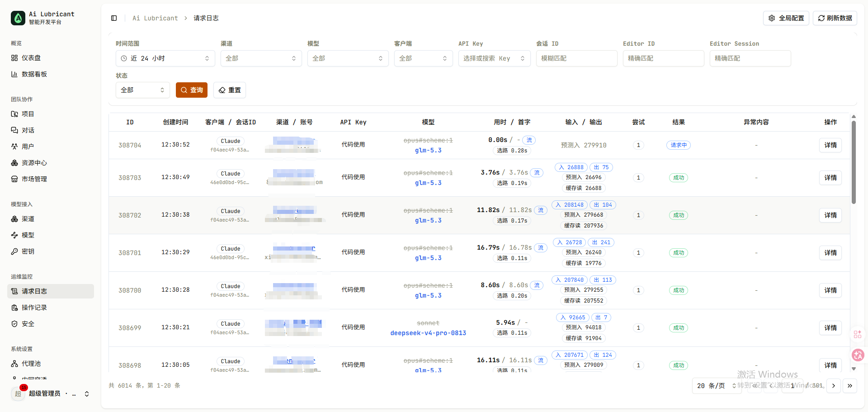Click 刷新数据 button
Screen dimensions: 868x412
point(835,18)
